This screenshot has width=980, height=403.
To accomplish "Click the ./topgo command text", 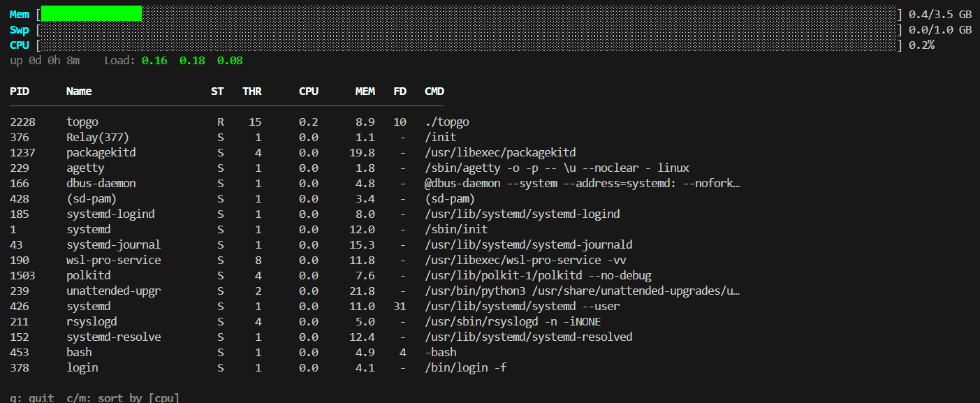I will point(447,122).
